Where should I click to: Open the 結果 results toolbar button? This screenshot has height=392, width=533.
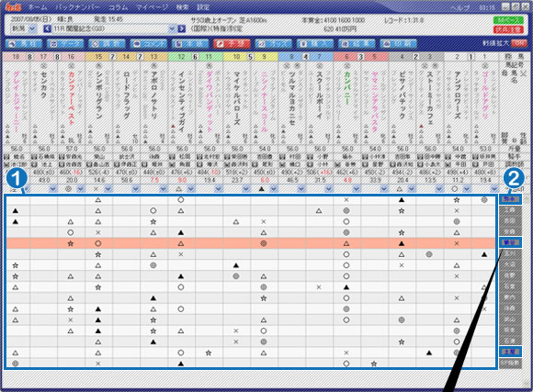[357, 43]
